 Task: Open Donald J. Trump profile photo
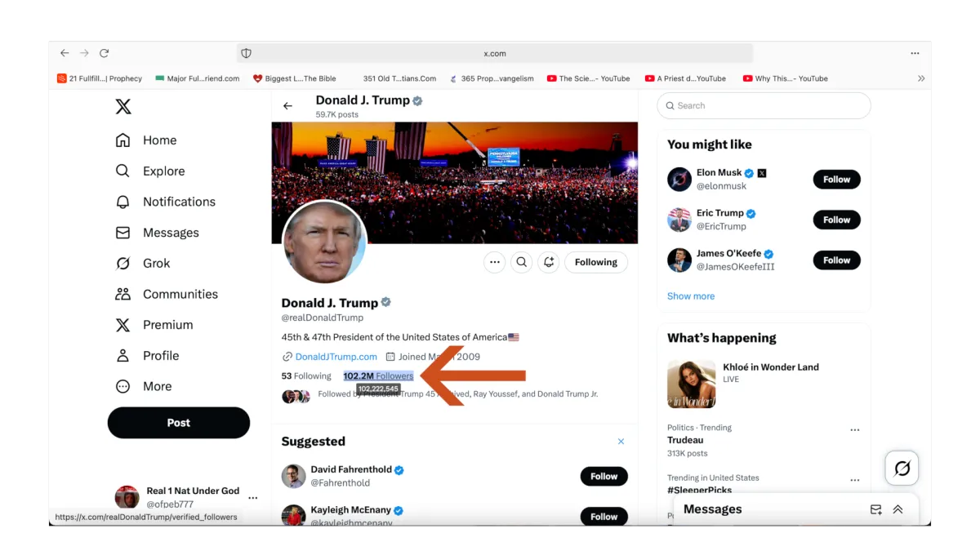(324, 242)
